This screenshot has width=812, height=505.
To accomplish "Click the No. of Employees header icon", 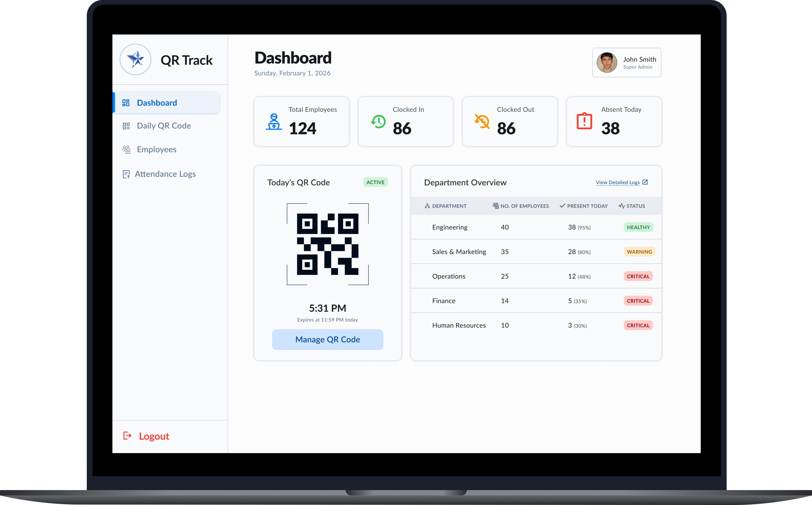I will tap(496, 206).
